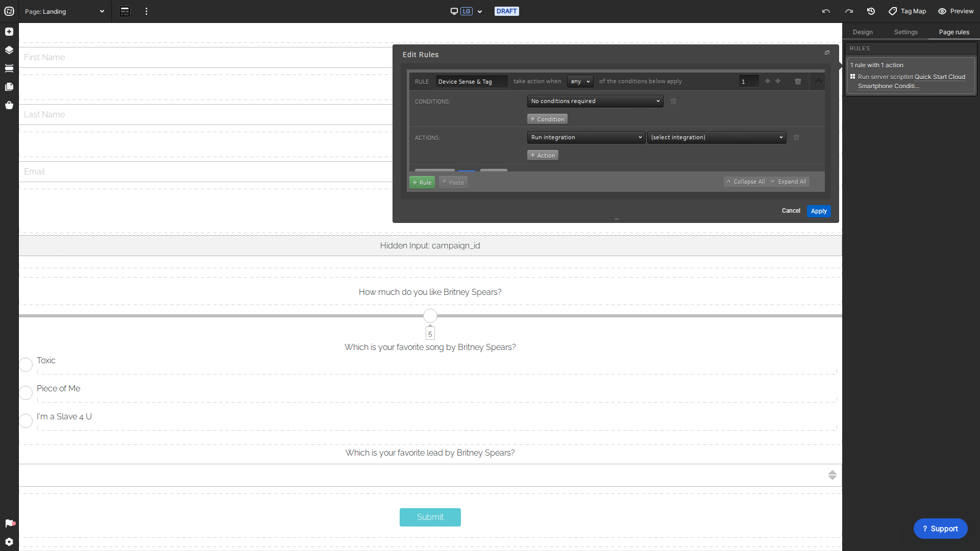
Task: Open the version history icon
Action: tap(871, 11)
